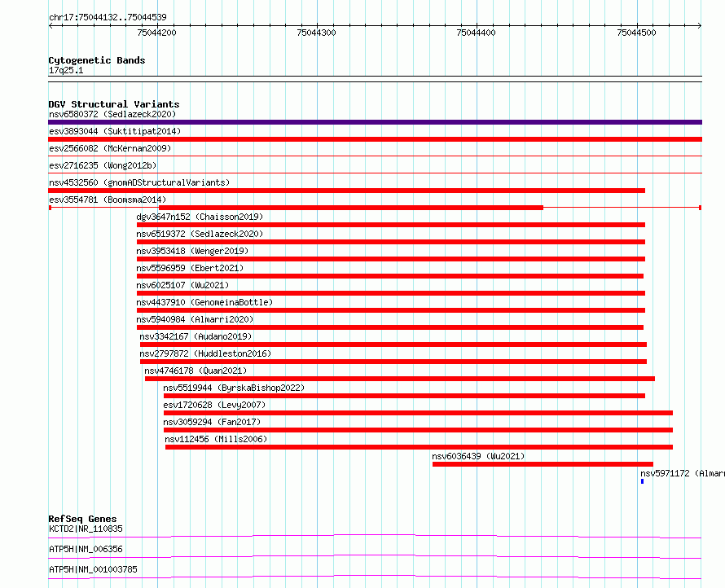
Task: Select the esv2716235 (Wong2012b) variant entry
Action: tap(103, 166)
